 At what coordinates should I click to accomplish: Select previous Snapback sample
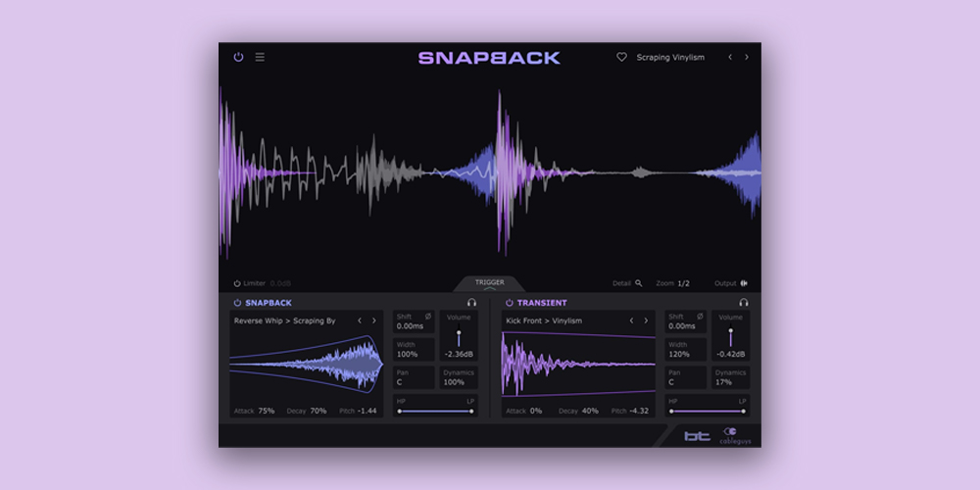360,320
